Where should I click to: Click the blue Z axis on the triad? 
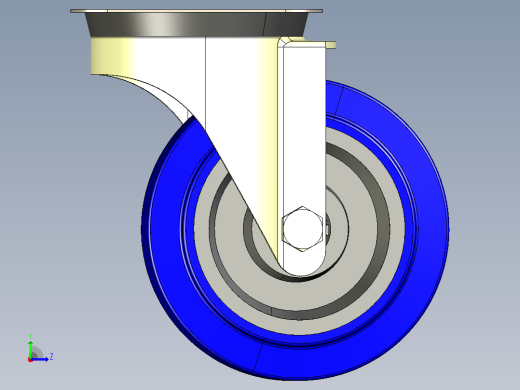tap(40, 359)
